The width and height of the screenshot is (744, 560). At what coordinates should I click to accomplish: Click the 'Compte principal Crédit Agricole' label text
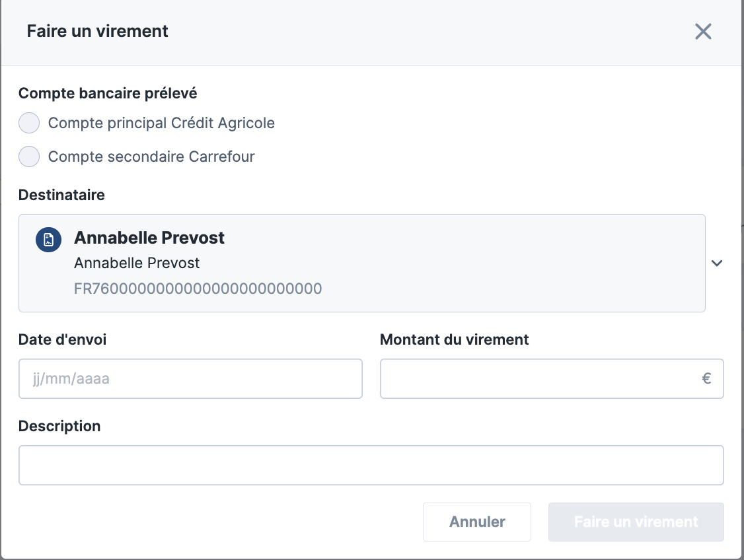[x=161, y=123]
